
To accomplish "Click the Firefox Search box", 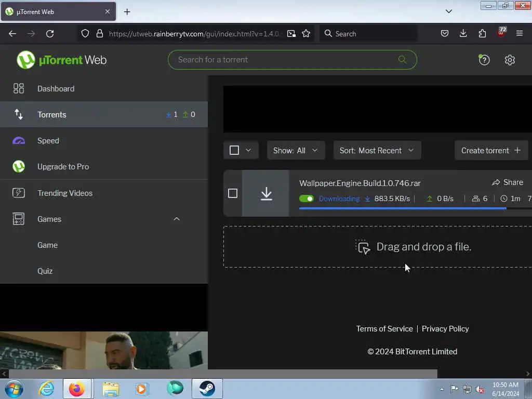I will click(368, 34).
